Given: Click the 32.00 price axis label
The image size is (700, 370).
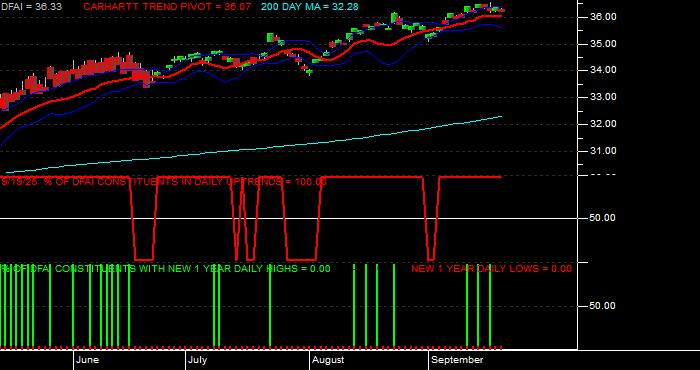Looking at the screenshot, I should tap(603, 124).
